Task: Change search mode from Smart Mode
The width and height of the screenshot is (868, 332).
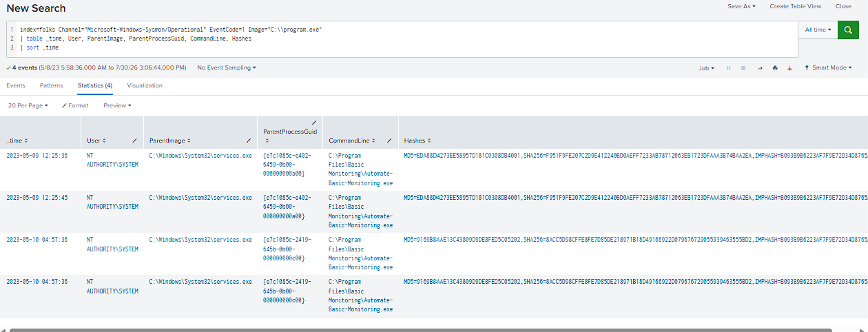Action: point(828,68)
